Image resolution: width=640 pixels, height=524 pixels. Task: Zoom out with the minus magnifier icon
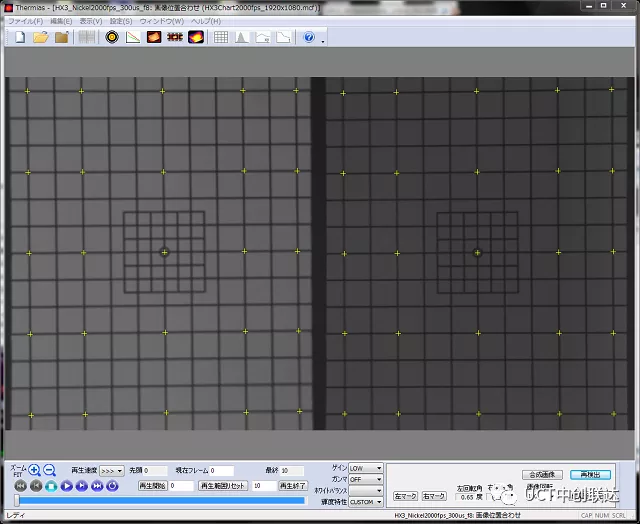click(x=49, y=469)
